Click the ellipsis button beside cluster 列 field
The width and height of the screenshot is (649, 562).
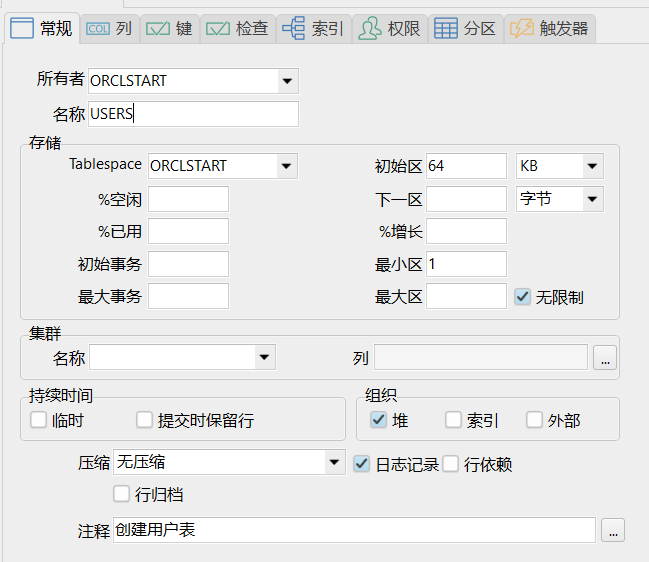[x=603, y=358]
